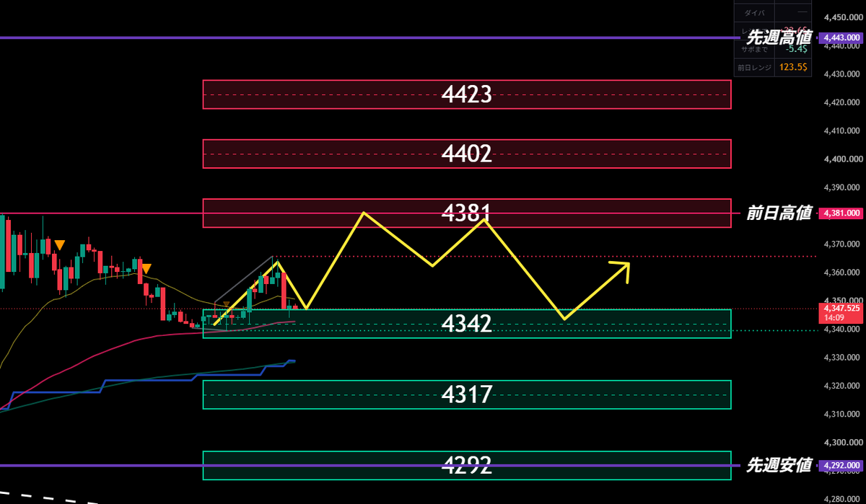Click the 先週安値 line label
The width and height of the screenshot is (866, 504).
tap(779, 465)
